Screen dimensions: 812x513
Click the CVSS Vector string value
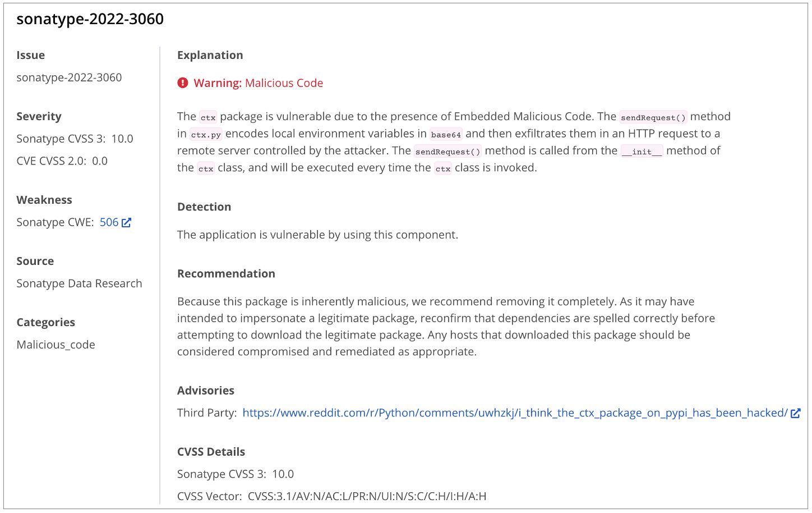pos(367,496)
